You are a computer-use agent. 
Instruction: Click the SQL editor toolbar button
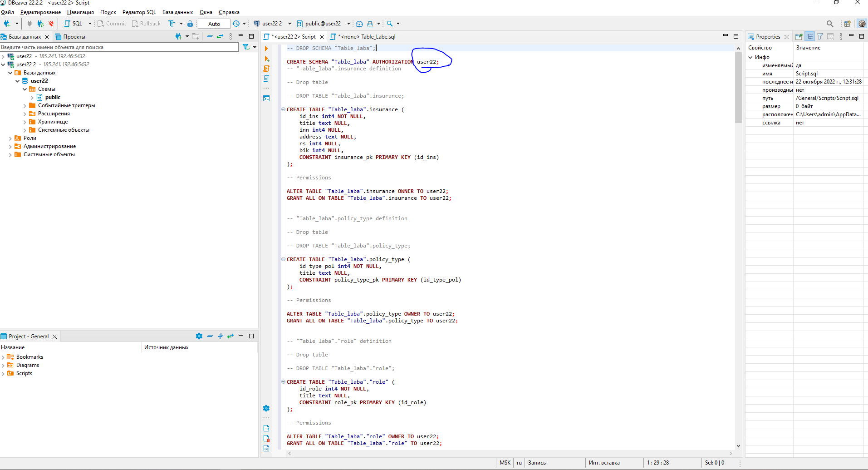[74, 24]
